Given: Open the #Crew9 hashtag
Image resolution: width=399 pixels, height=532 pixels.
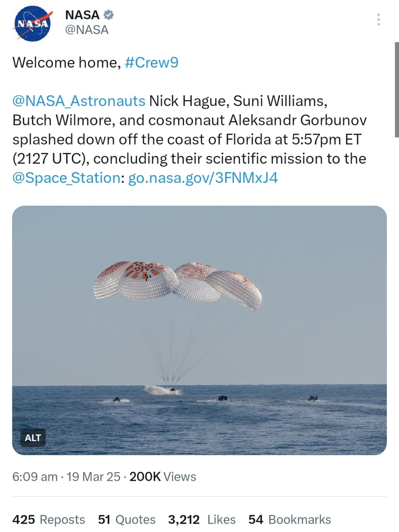Looking at the screenshot, I should 151,63.
